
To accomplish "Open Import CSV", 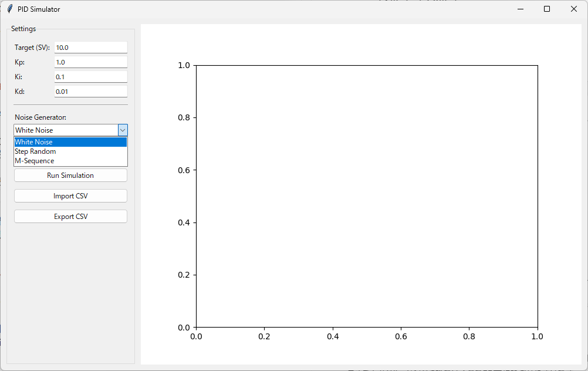I will [x=70, y=196].
